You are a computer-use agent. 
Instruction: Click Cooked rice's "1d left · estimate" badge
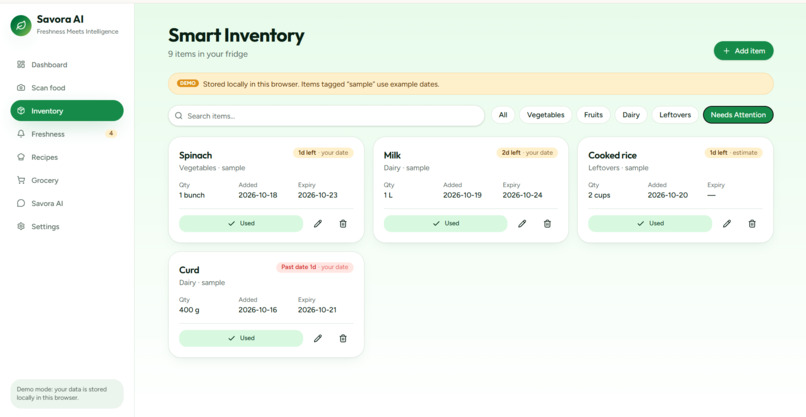click(x=734, y=153)
